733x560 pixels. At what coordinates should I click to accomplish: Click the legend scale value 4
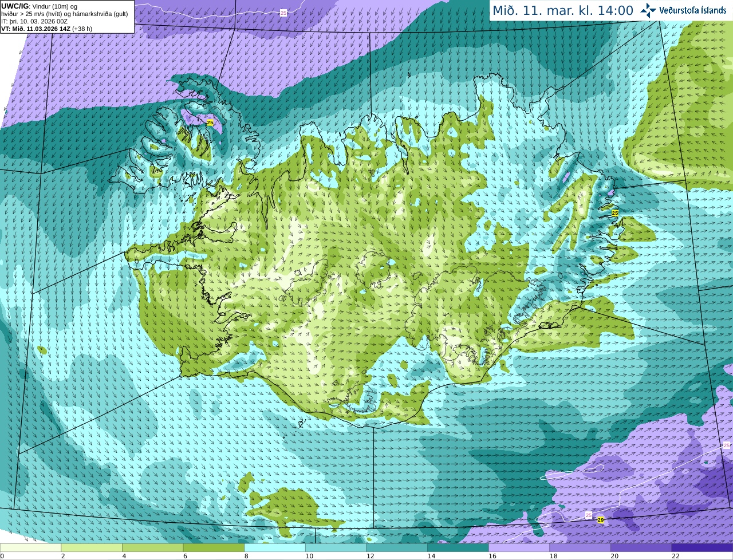(124, 556)
